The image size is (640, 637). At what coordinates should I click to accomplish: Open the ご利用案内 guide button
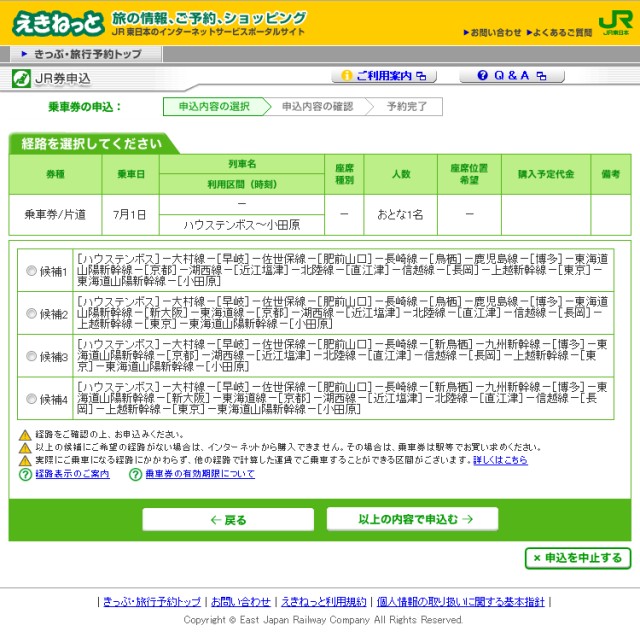(384, 76)
